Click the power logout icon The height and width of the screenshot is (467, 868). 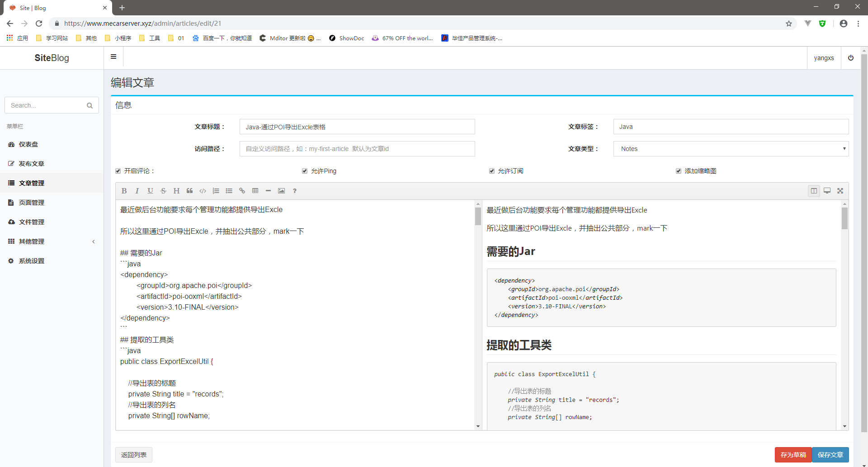(x=851, y=58)
